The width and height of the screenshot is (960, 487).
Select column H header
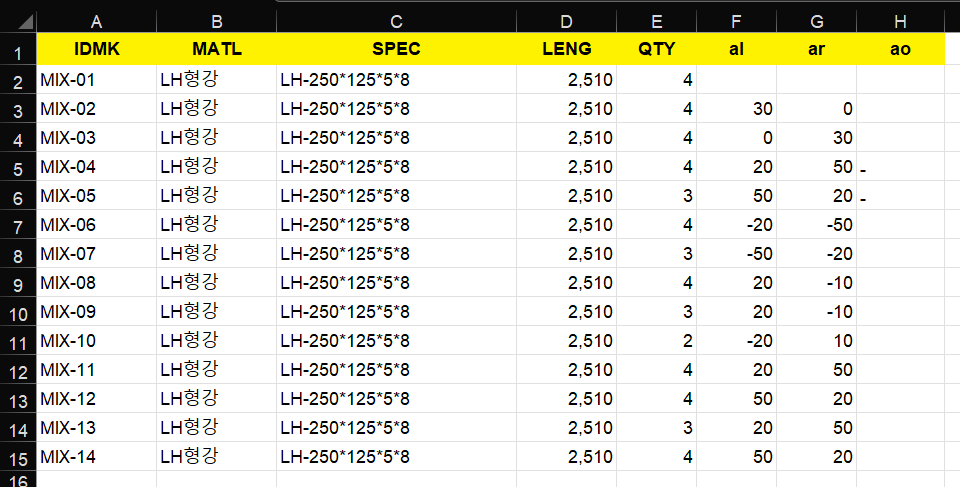900,21
